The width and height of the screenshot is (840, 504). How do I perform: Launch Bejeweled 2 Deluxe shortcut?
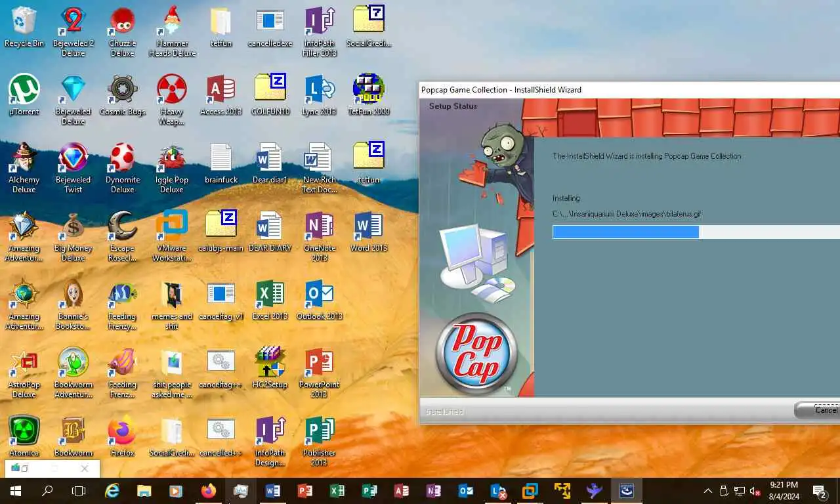tap(73, 31)
